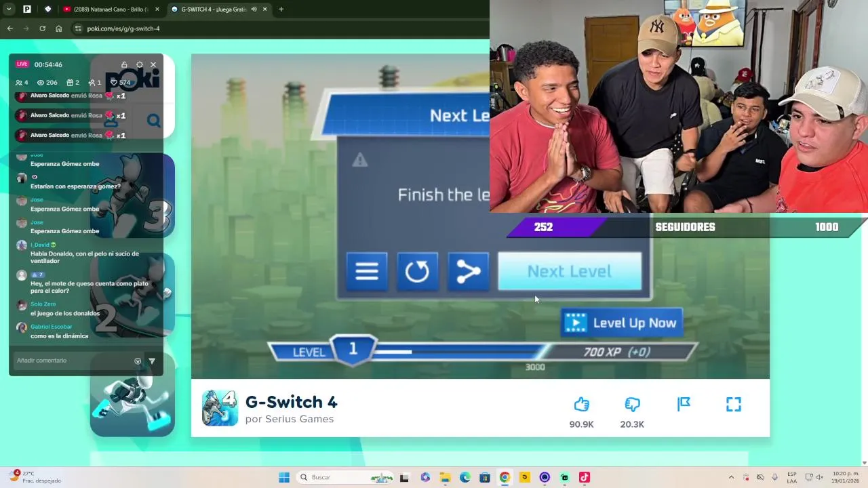868x488 pixels.
Task: Go to browser home page
Action: (x=58, y=28)
